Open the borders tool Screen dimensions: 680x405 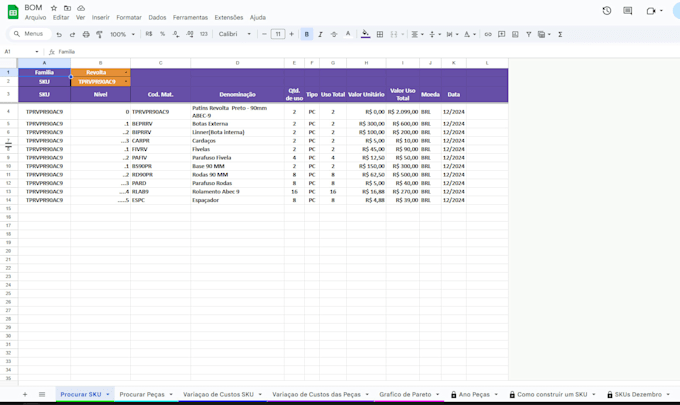380,34
